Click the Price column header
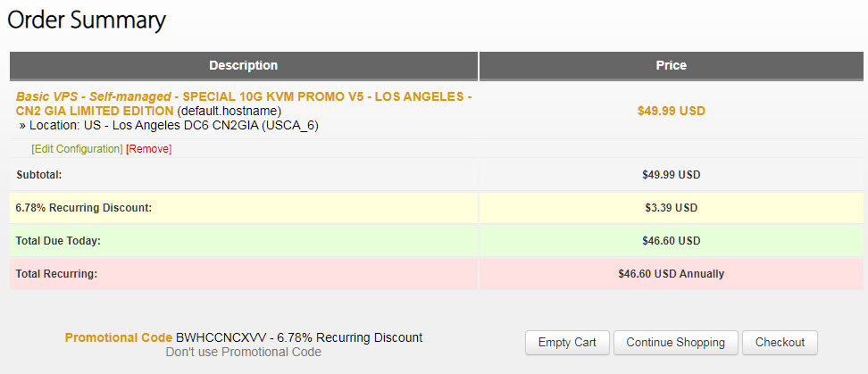 point(671,66)
